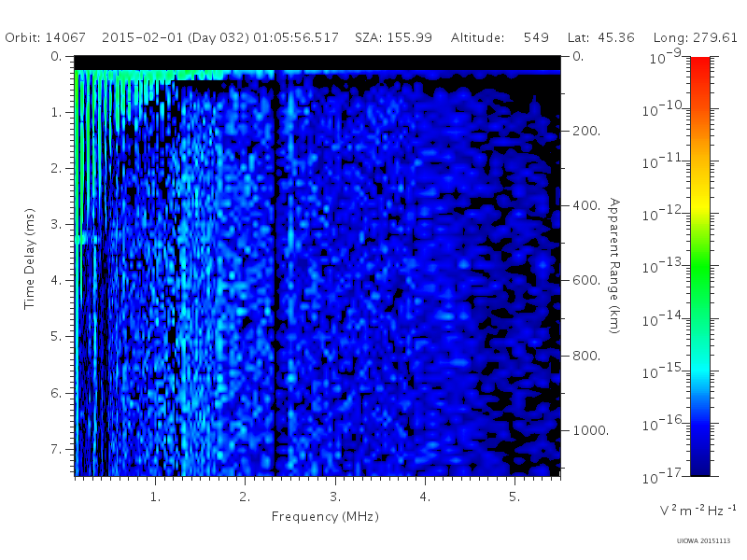Click the 'Lat: 45.36' text
747x560 pixels.
click(601, 37)
